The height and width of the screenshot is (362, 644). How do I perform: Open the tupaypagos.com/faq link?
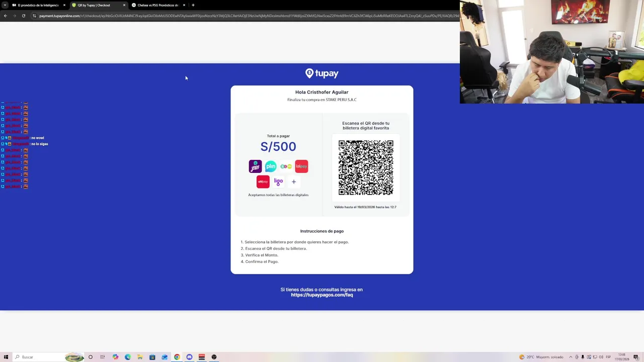[x=322, y=295]
